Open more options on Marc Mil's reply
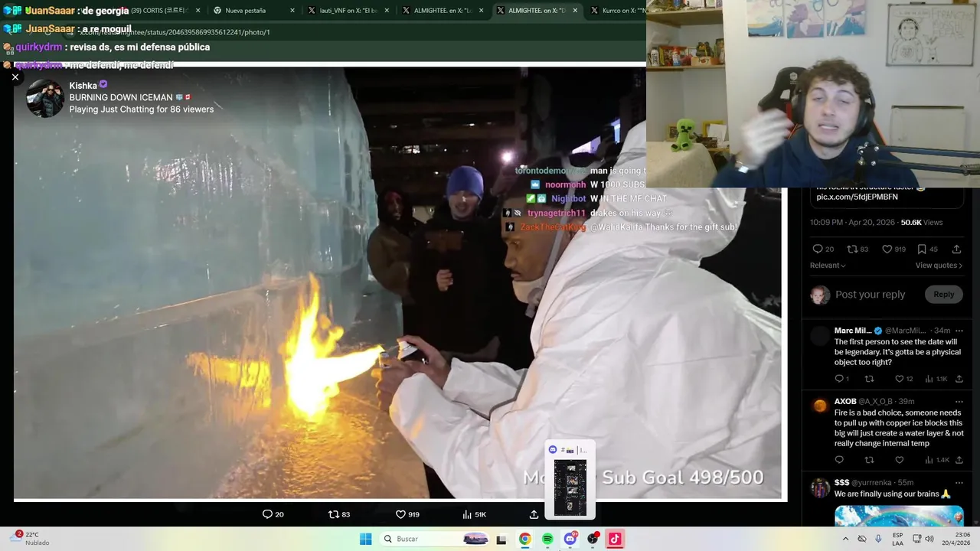The width and height of the screenshot is (980, 551). [x=959, y=331]
